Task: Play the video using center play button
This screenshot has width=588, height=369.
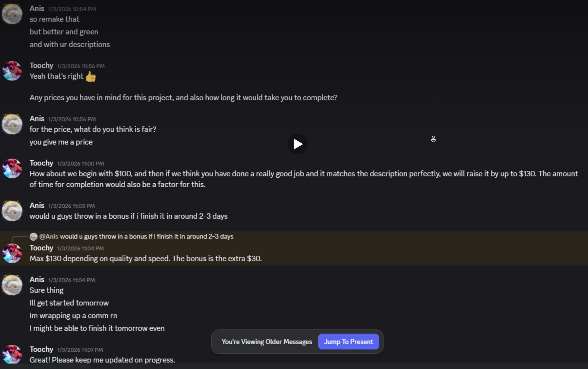Action: (x=298, y=144)
